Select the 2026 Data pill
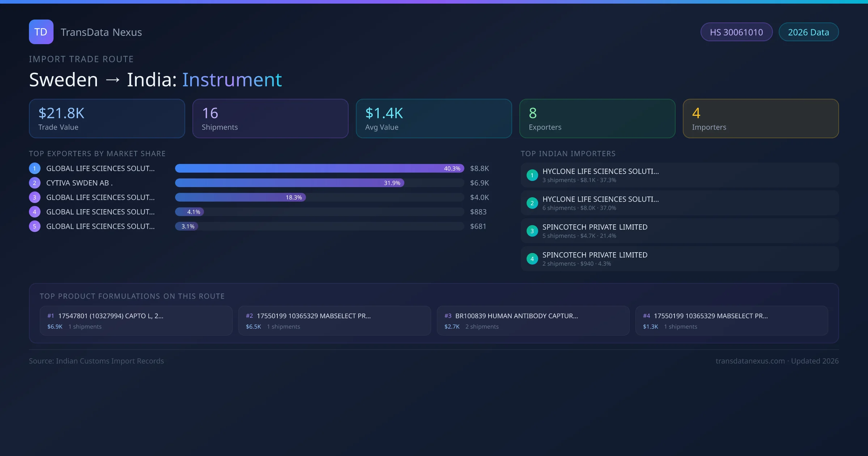Image resolution: width=868 pixels, height=456 pixels. click(x=808, y=32)
